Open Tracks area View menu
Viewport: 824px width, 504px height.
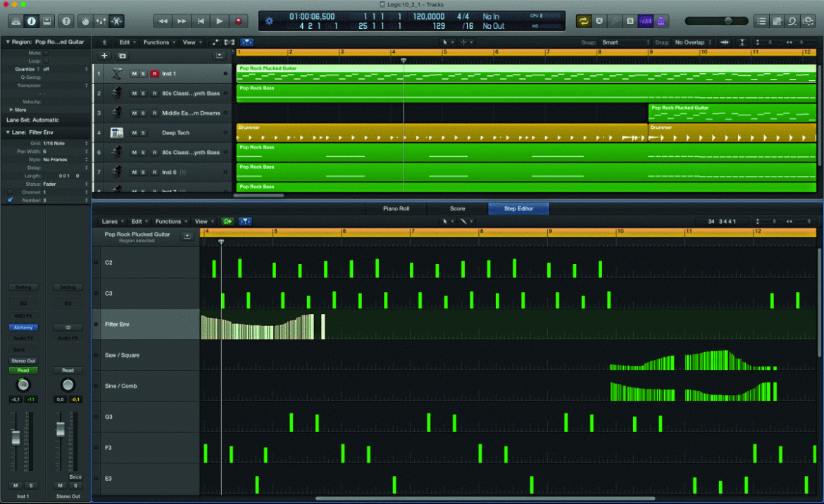[192, 42]
